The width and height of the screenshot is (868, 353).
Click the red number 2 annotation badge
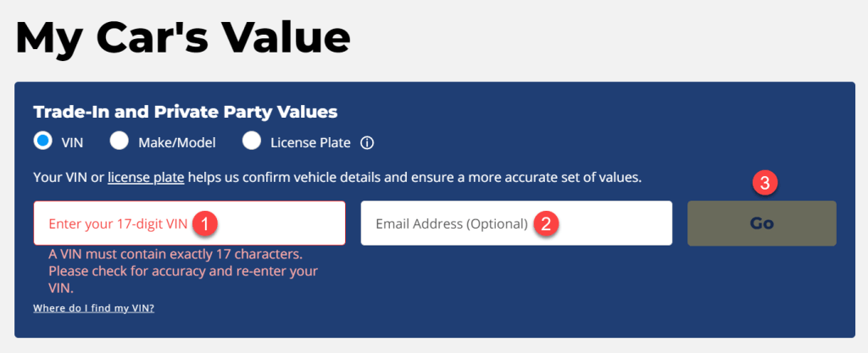tap(546, 223)
